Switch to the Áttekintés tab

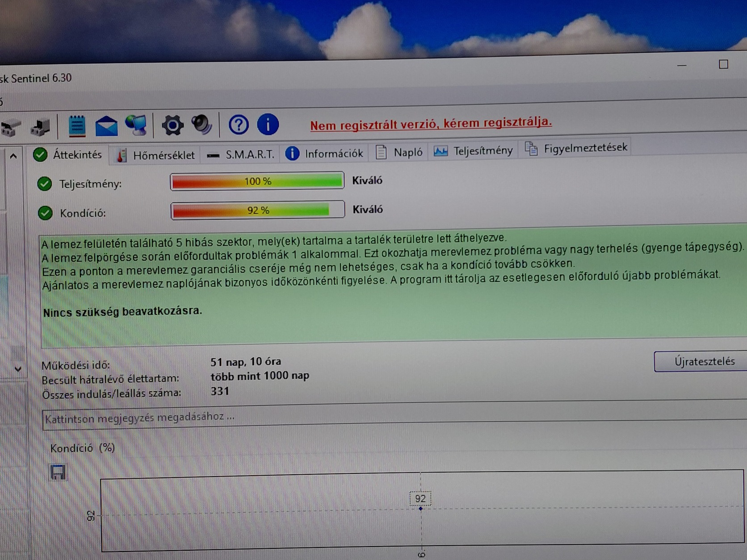pos(67,155)
